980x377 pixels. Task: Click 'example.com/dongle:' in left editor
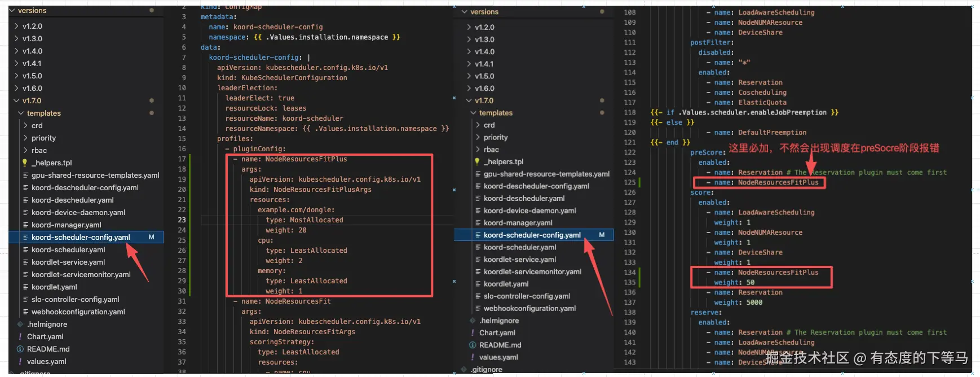point(296,210)
